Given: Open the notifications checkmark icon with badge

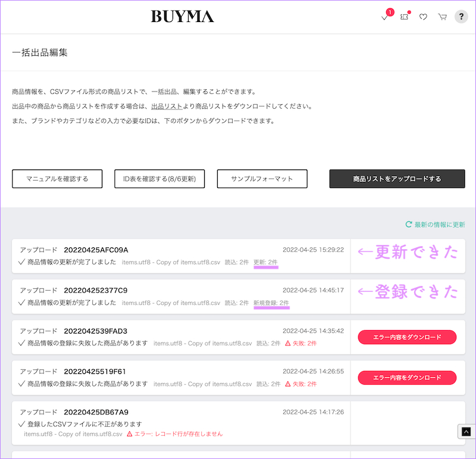Looking at the screenshot, I should tap(385, 17).
